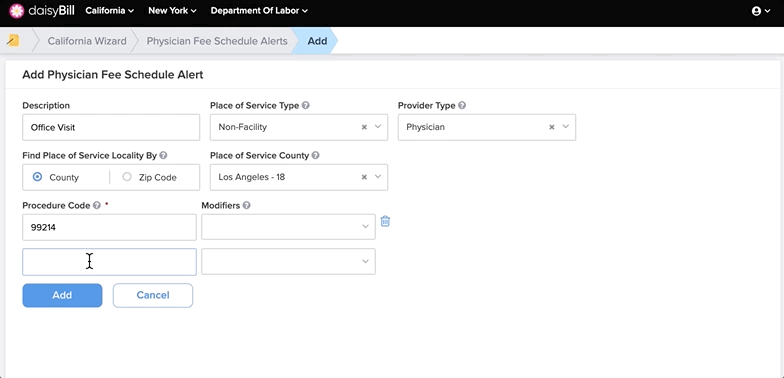Select the County radio button
This screenshot has height=378, width=784.
point(37,177)
